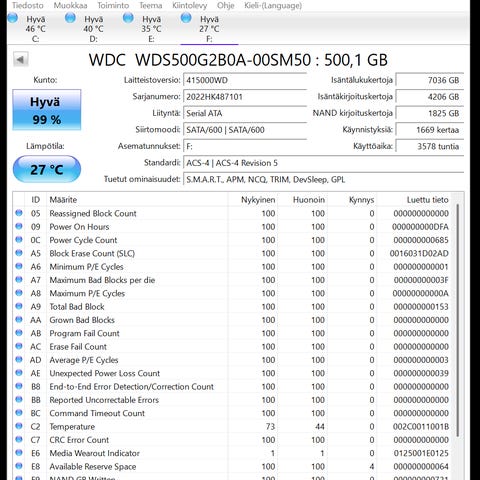Sort by the Määrite column header

(137, 200)
